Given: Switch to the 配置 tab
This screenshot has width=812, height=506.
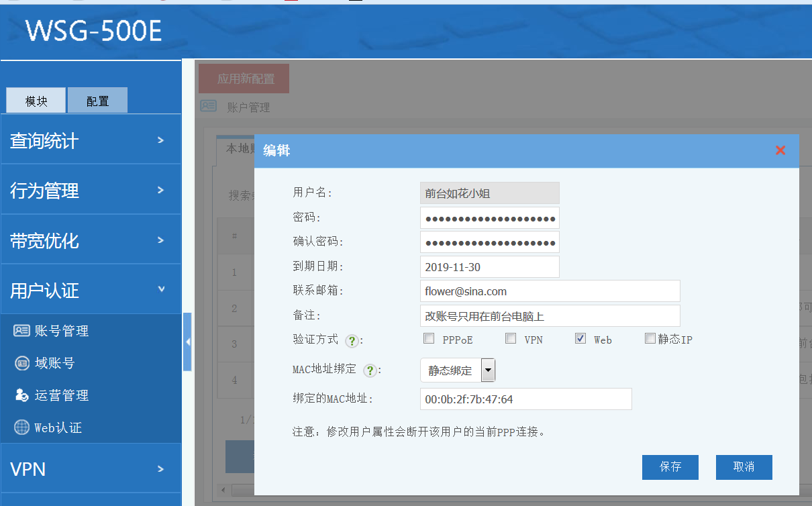Looking at the screenshot, I should click(97, 101).
